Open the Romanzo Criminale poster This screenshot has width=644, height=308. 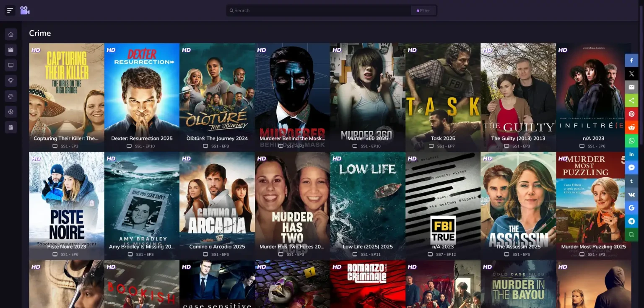pos(368,284)
